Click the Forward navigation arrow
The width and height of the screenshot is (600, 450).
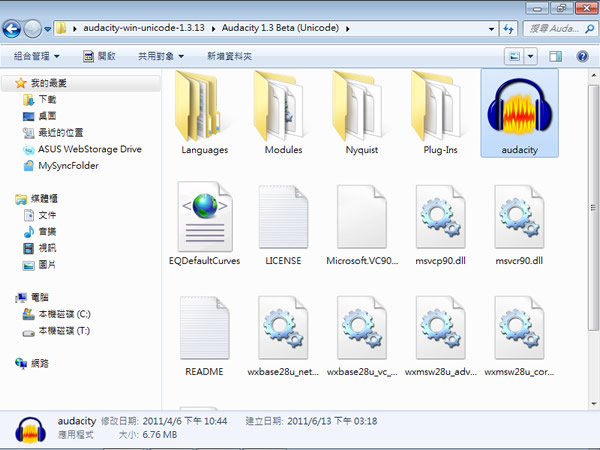tap(33, 29)
